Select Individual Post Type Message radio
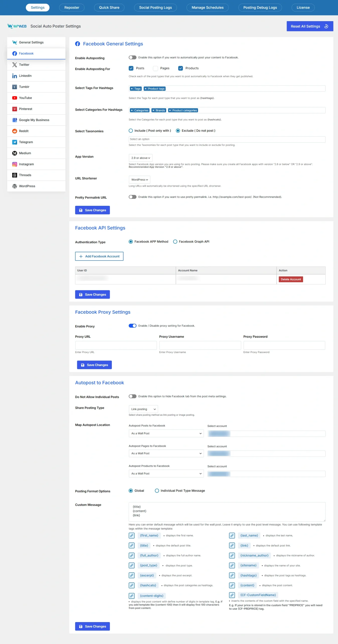338x644 pixels. tap(157, 491)
